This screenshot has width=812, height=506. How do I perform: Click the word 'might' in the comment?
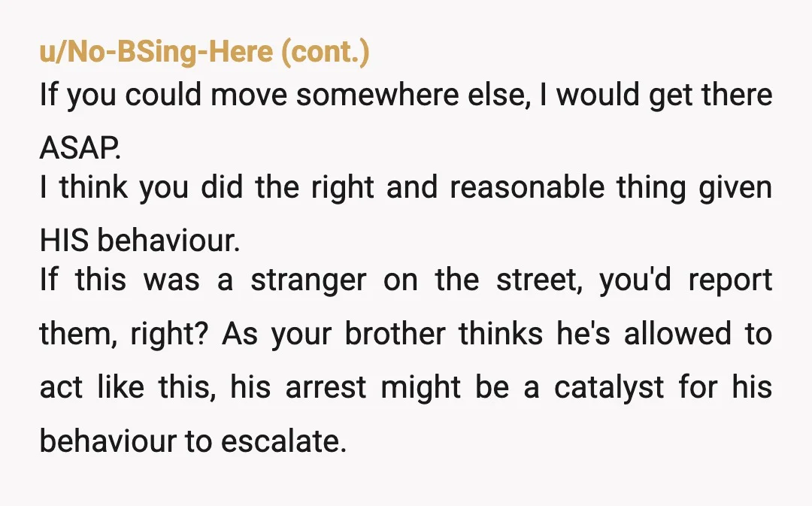pyautogui.click(x=420, y=387)
